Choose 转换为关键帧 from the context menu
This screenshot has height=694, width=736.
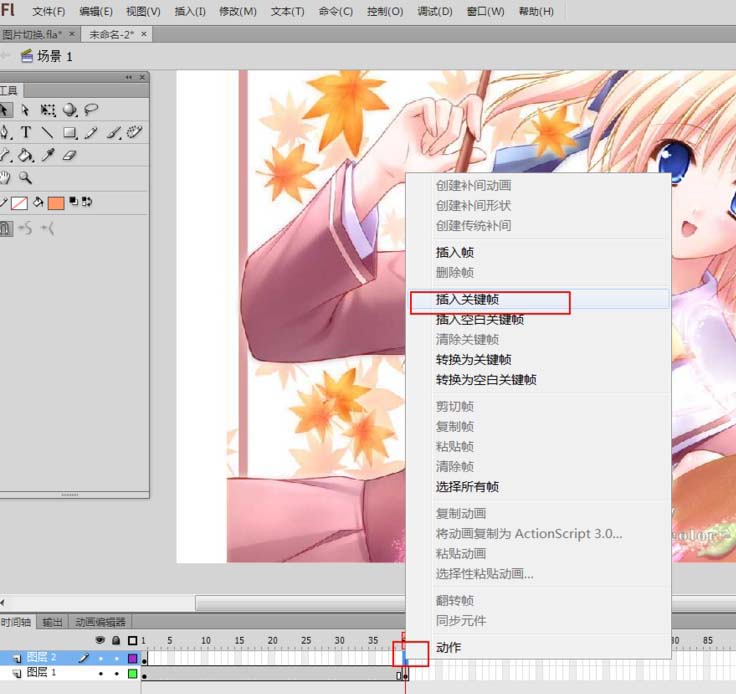pyautogui.click(x=538, y=360)
